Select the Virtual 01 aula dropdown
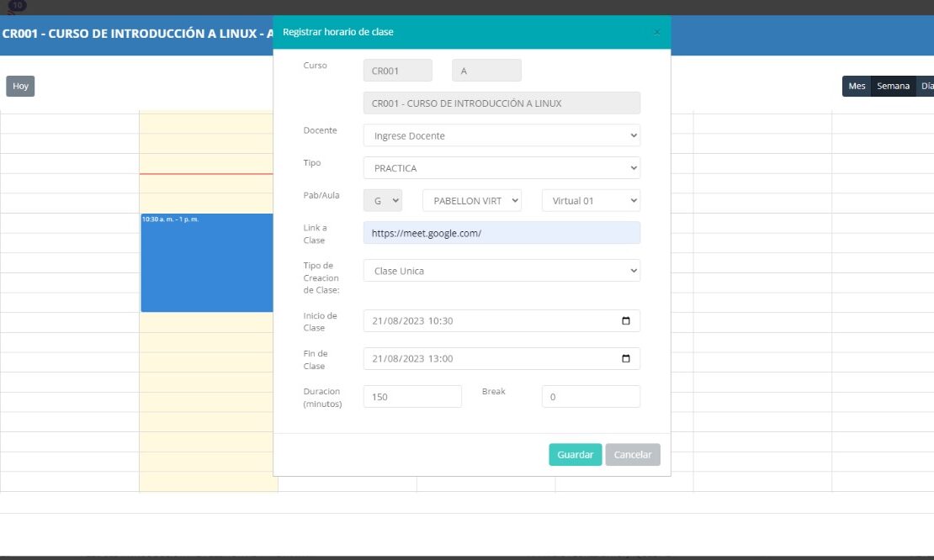Viewport: 934px width, 560px height. 591,201
